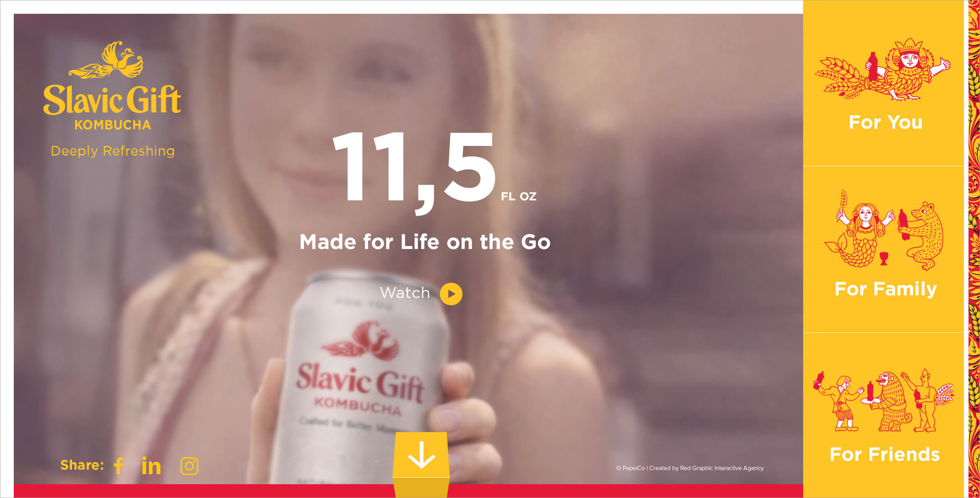Click the three friends with lion illustration

884,400
